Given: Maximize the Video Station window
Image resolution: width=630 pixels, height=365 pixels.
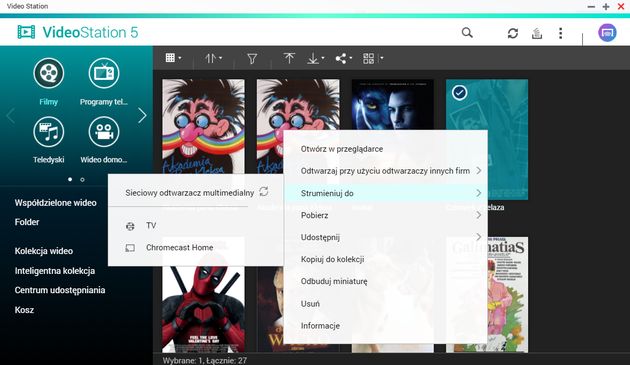Looking at the screenshot, I should [x=606, y=6].
